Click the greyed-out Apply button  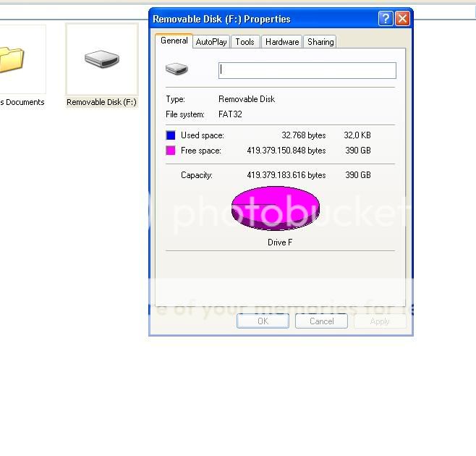(380, 321)
